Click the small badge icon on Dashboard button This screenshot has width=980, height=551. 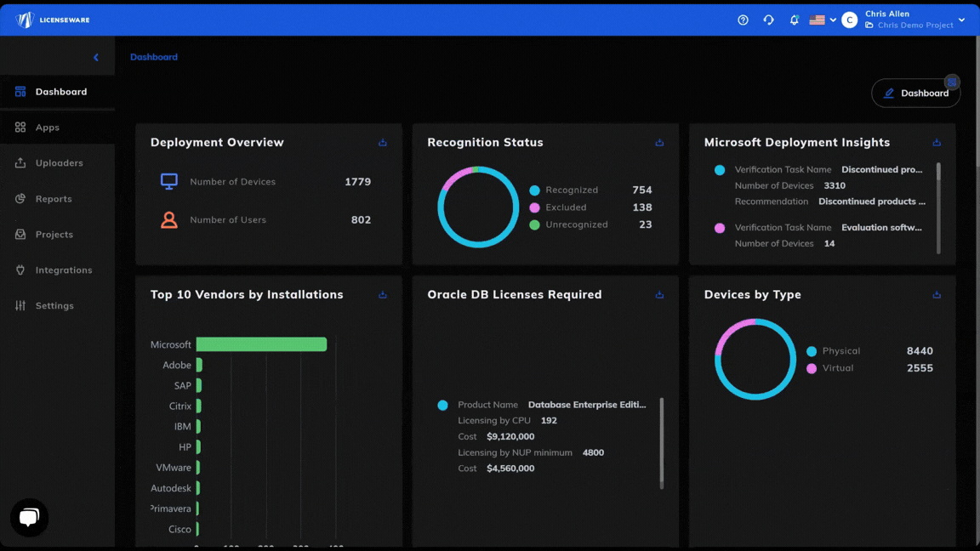[952, 82]
